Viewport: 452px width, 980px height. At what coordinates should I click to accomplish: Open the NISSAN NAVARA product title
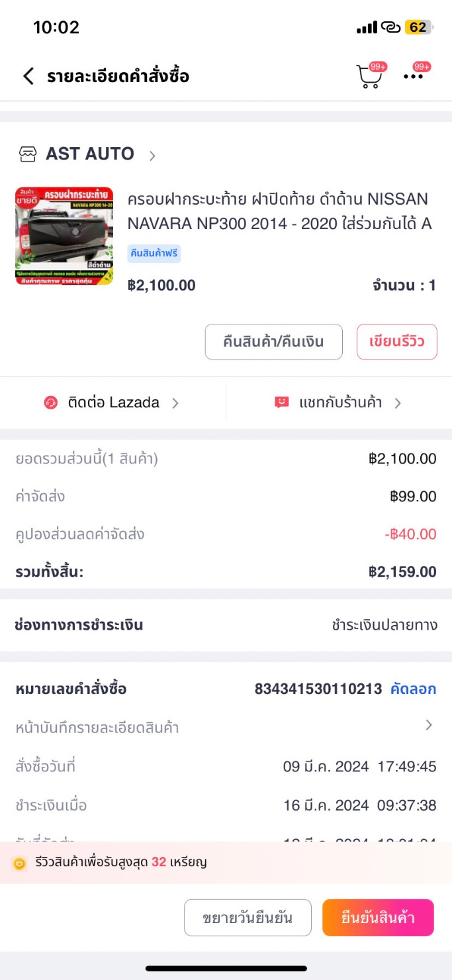tap(279, 211)
